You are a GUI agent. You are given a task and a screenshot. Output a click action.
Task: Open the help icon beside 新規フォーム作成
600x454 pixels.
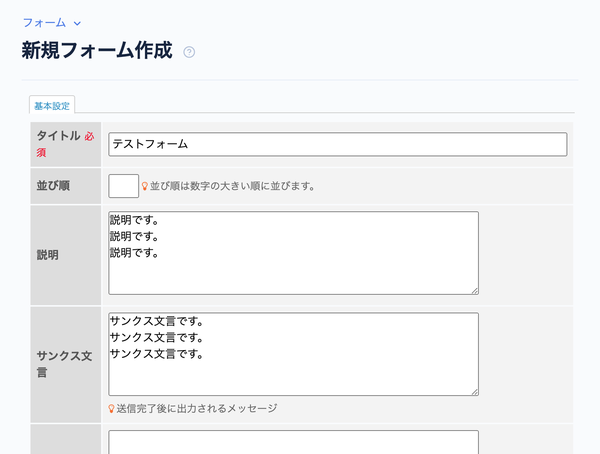click(189, 52)
